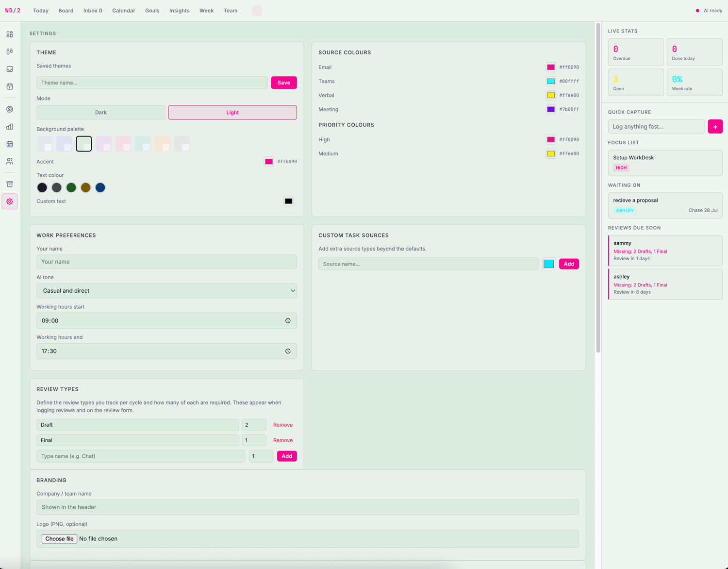Viewport: 728px width, 569px height.
Task: Select the green text colour circle
Action: coord(71,187)
